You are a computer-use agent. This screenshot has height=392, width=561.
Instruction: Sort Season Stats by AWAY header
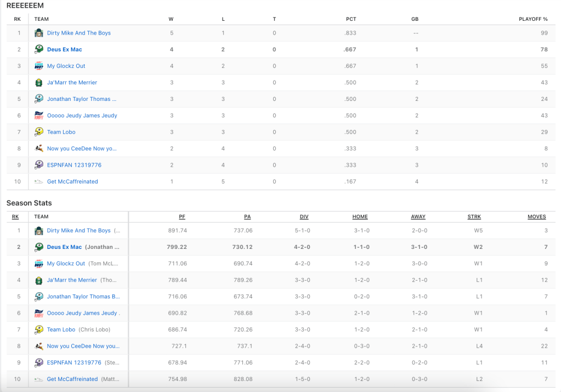click(418, 217)
